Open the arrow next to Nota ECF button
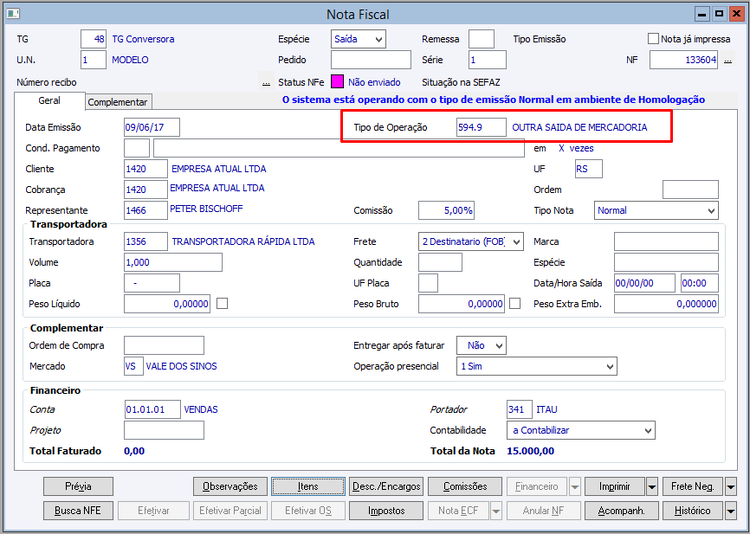 [496, 511]
